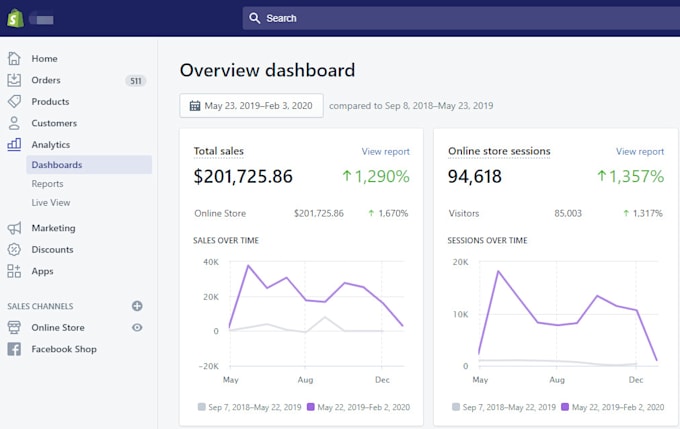Open Reports under Analytics
Viewport: 680px width, 429px height.
(x=47, y=184)
